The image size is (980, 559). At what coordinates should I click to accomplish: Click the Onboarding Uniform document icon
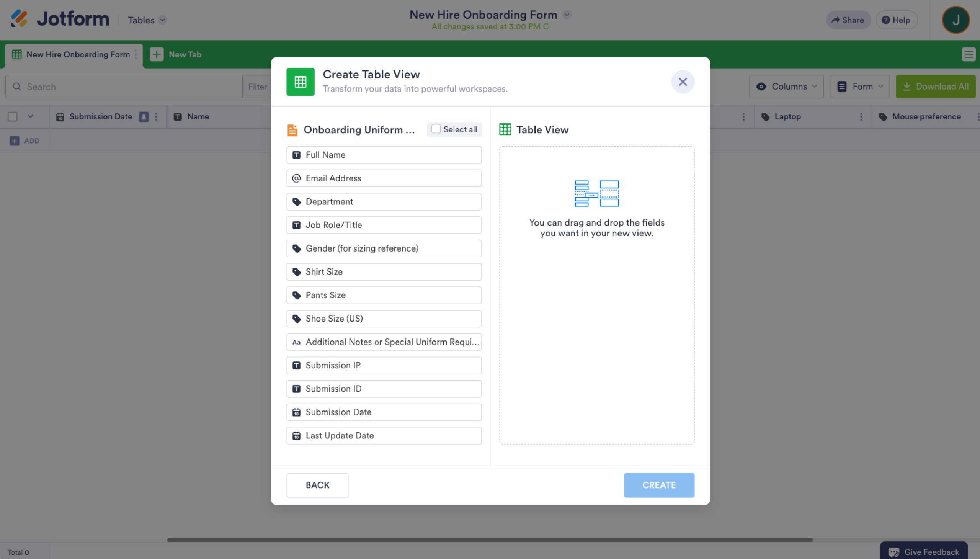[x=292, y=129]
